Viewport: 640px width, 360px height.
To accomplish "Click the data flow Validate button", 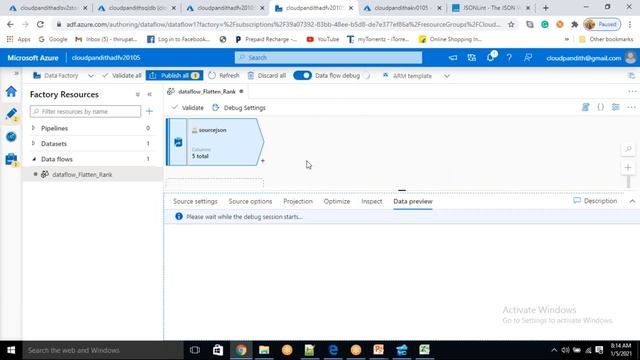I will 188,108.
